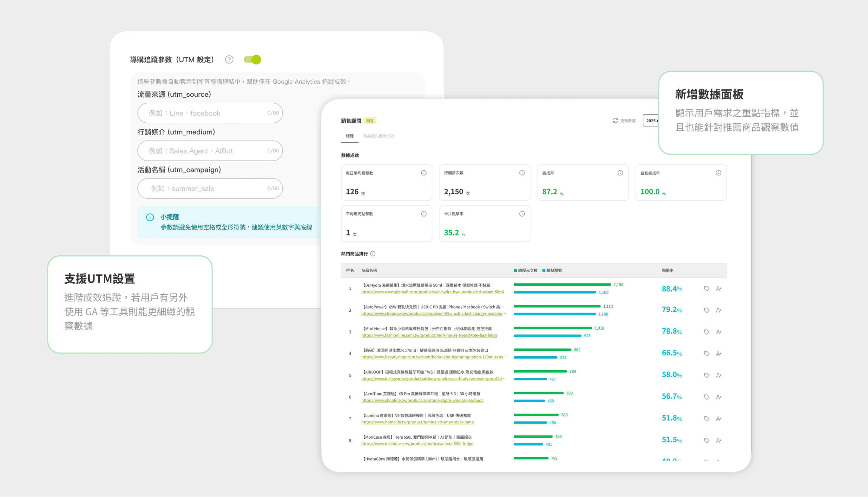Click info icon next to 熱門商品排行

pyautogui.click(x=373, y=254)
